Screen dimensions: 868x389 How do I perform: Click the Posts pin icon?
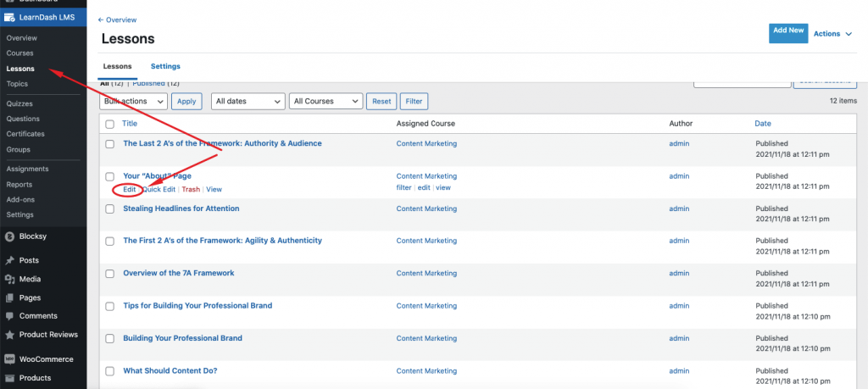[9, 261]
